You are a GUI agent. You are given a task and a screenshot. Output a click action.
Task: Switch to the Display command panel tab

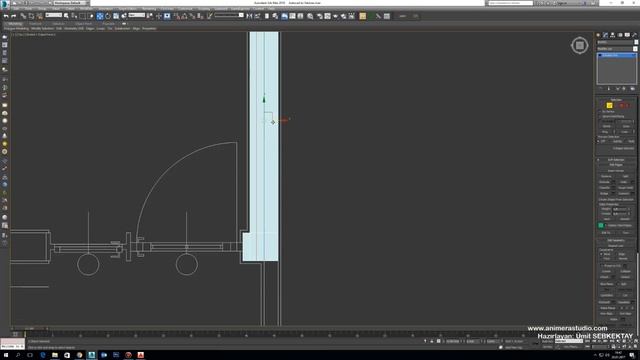tap(627, 35)
